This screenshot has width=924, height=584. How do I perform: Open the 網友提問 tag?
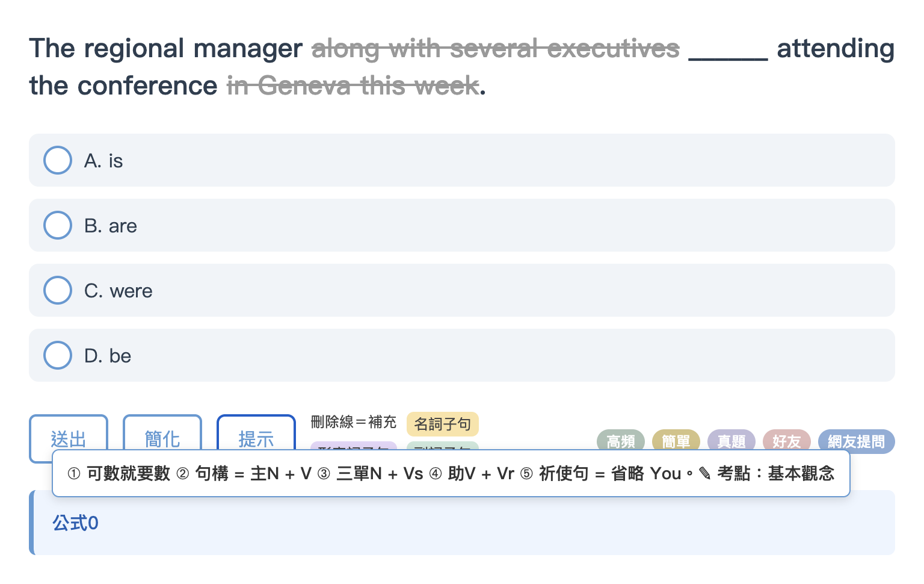(x=857, y=441)
